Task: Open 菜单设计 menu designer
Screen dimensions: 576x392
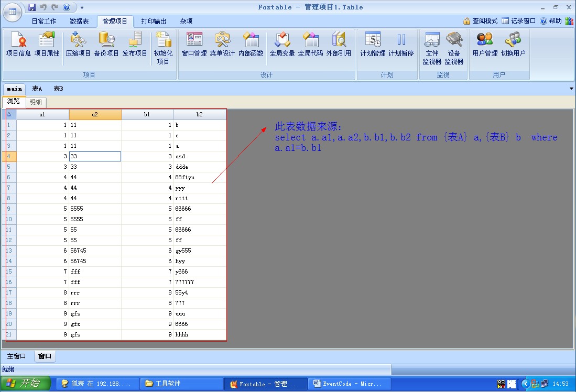Action: coord(222,44)
